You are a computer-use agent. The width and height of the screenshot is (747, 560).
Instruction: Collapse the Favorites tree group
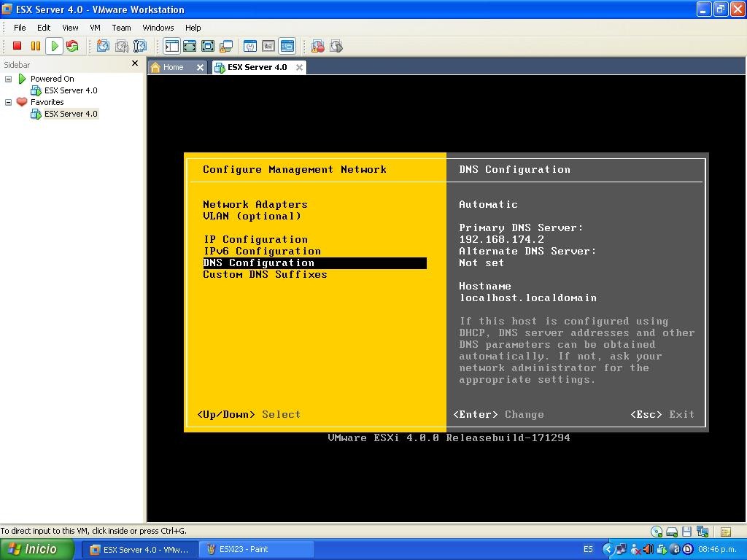click(x=8, y=102)
